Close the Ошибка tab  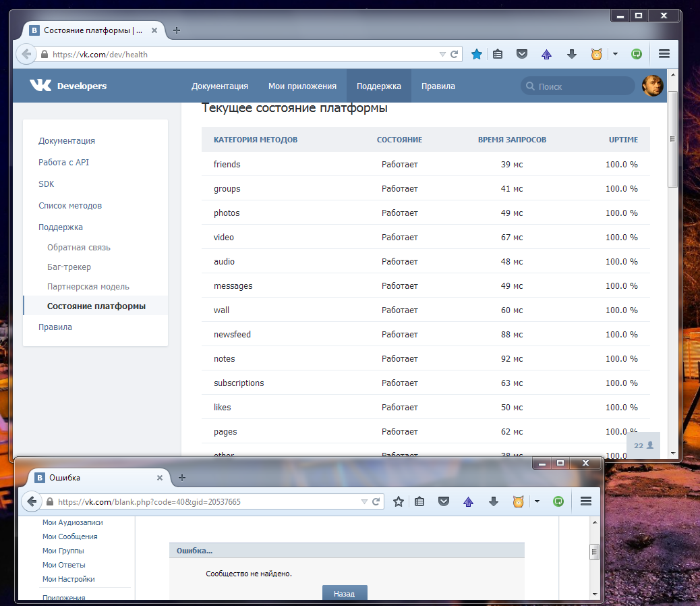[x=159, y=477]
